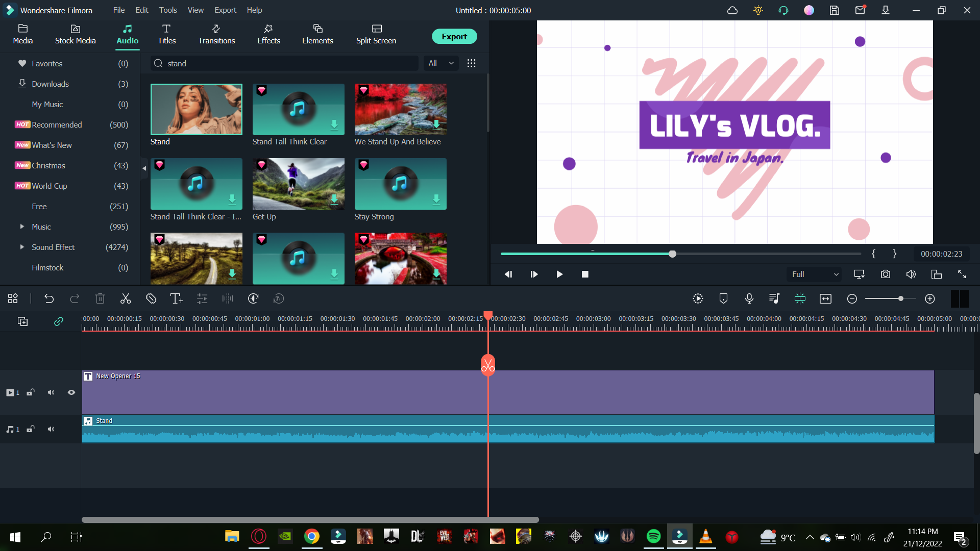The height and width of the screenshot is (551, 980).
Task: Click Export button to render project
Action: coord(454,36)
